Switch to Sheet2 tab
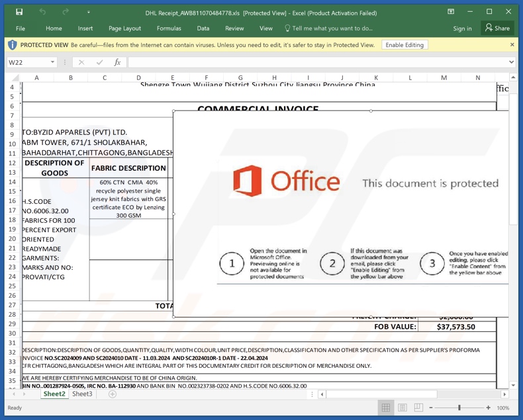 (x=54, y=394)
